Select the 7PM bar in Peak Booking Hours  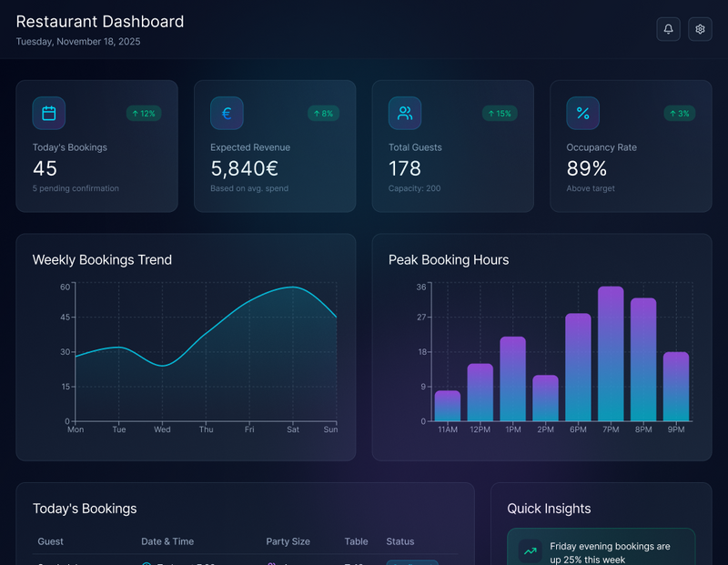click(610, 355)
